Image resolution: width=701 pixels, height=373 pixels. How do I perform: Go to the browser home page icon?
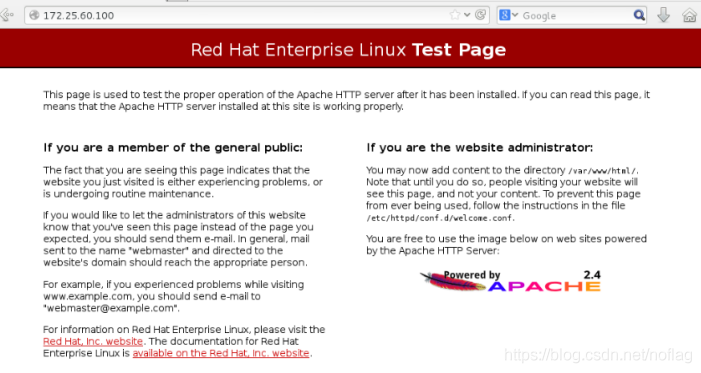click(689, 16)
